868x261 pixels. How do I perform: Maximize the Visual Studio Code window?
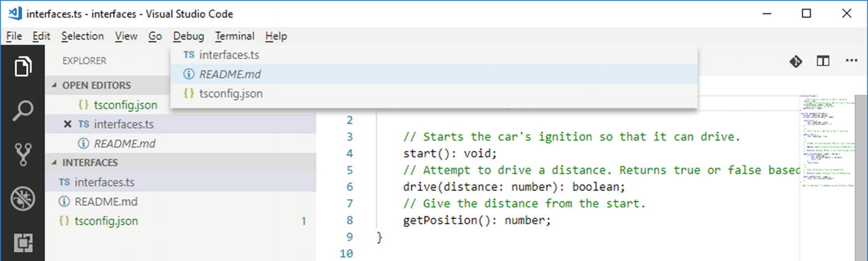(806, 13)
